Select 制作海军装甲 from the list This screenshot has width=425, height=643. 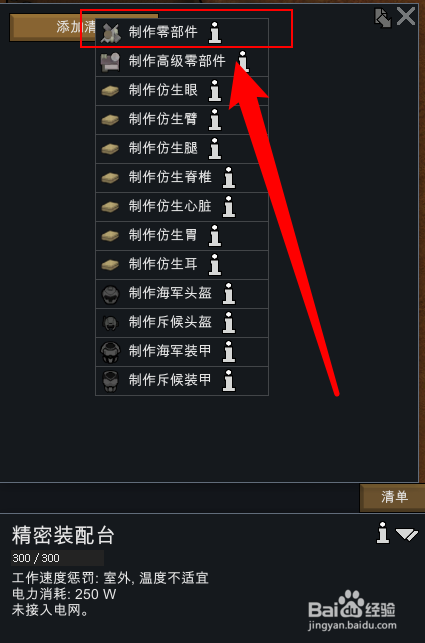point(182,352)
